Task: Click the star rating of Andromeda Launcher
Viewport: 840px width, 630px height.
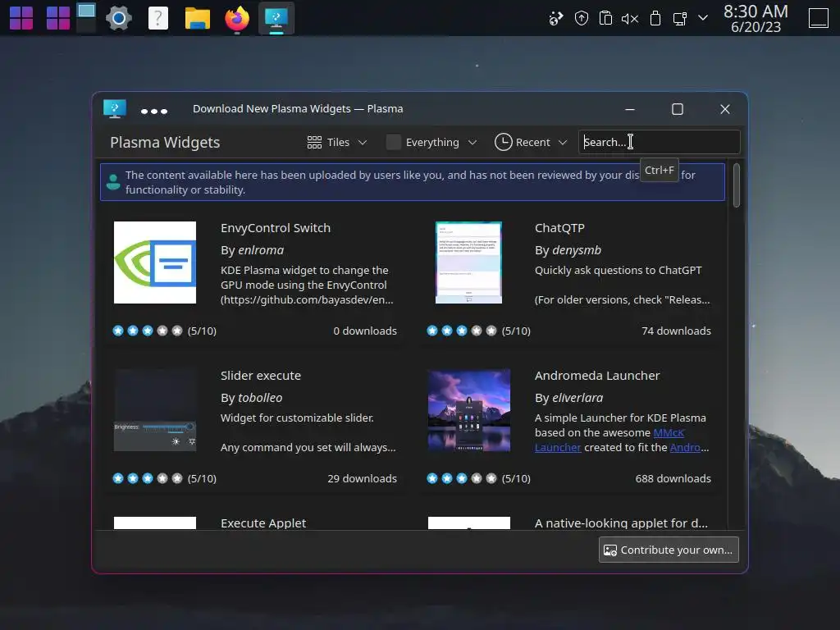Action: coord(461,478)
